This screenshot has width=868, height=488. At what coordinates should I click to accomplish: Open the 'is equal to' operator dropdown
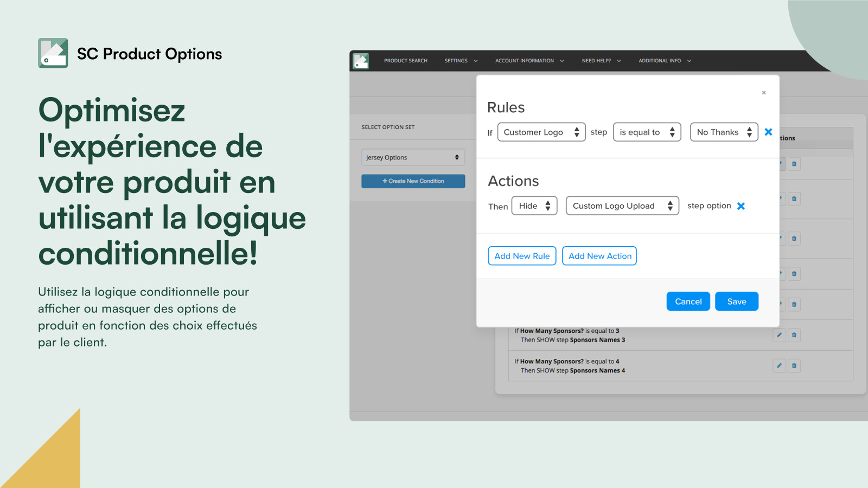[647, 132]
